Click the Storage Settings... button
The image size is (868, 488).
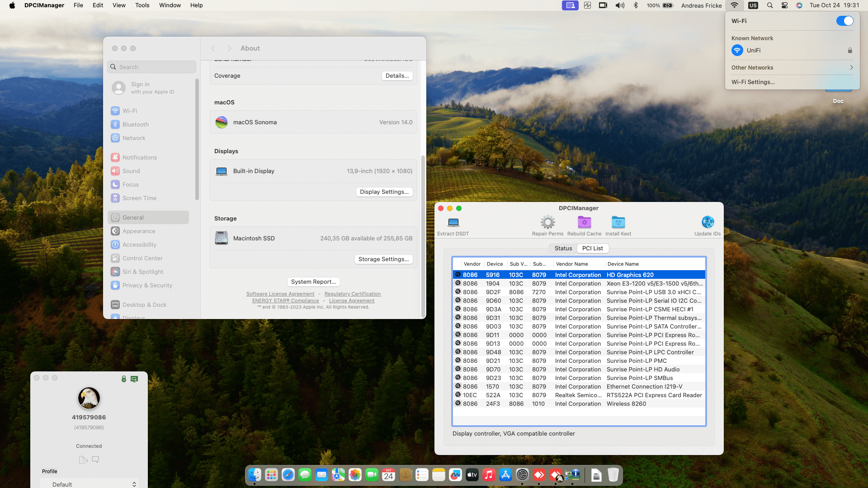[x=383, y=259]
